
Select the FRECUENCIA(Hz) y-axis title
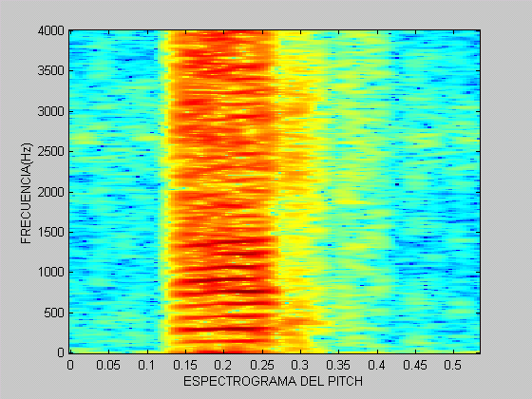(27, 193)
